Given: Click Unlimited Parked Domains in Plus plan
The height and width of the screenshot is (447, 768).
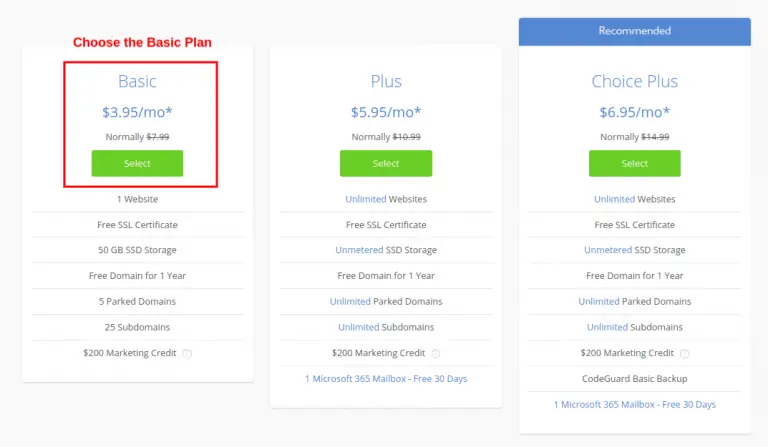Looking at the screenshot, I should [x=386, y=302].
